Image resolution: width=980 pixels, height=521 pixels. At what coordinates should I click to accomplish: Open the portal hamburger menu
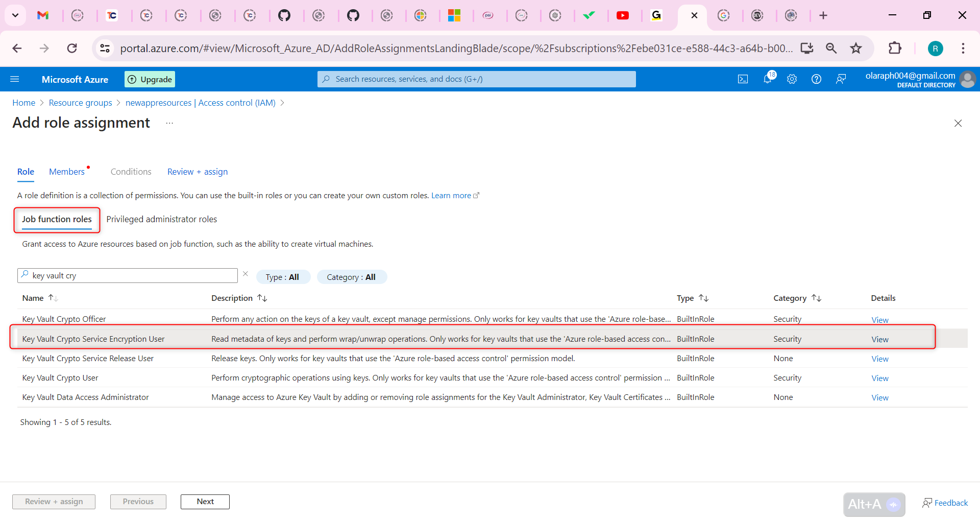coord(15,79)
